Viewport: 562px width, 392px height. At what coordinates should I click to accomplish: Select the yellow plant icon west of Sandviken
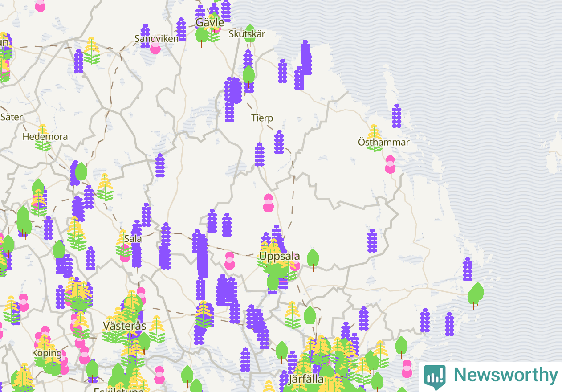[91, 50]
